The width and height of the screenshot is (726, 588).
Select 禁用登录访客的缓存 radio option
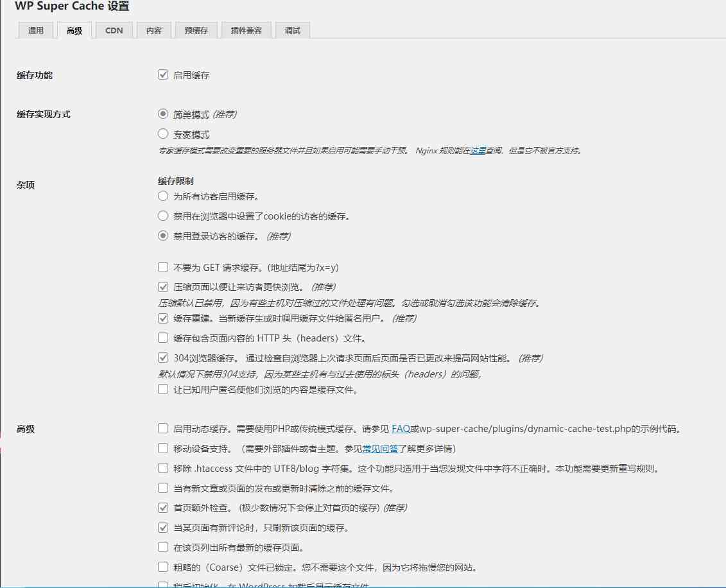[163, 236]
